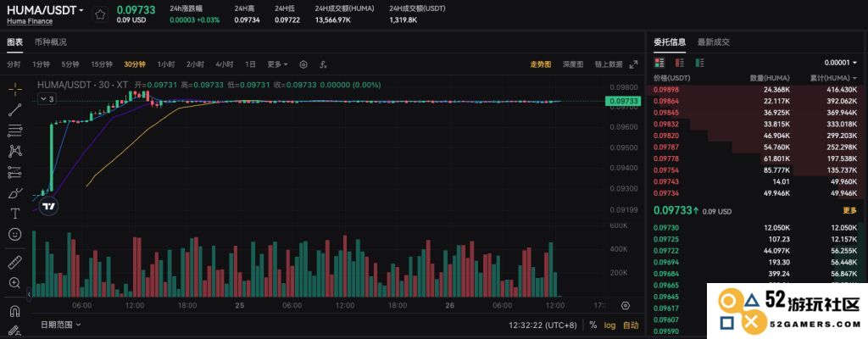Select the 15分钟 timeframe
Screen dimensions: 868x339
point(102,64)
